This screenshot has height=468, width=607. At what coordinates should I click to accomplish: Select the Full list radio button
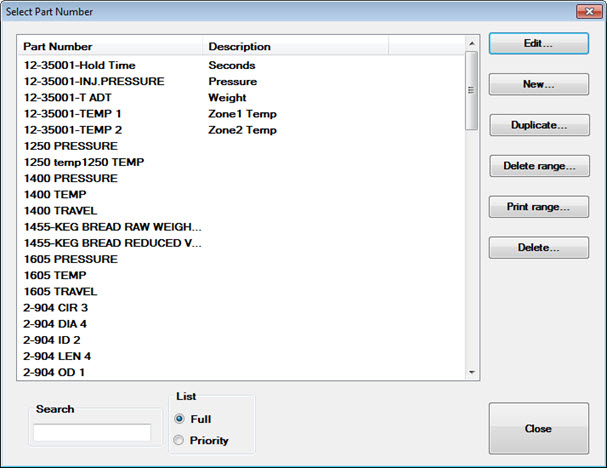180,419
